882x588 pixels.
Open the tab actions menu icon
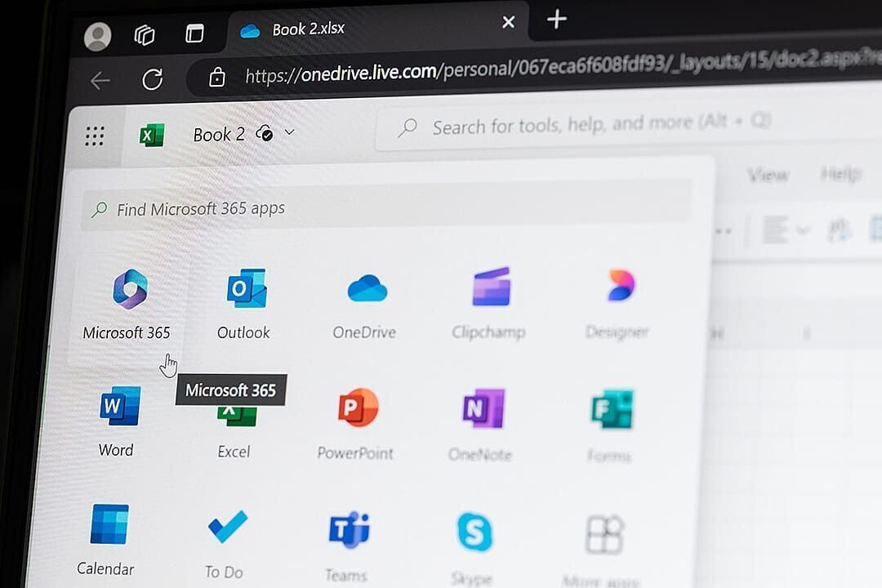194,33
